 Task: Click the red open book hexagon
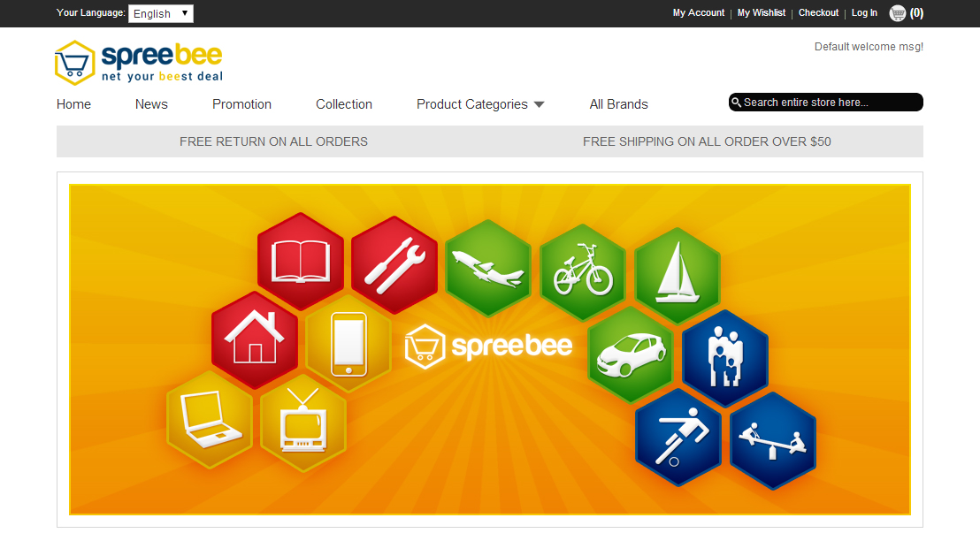tap(301, 262)
